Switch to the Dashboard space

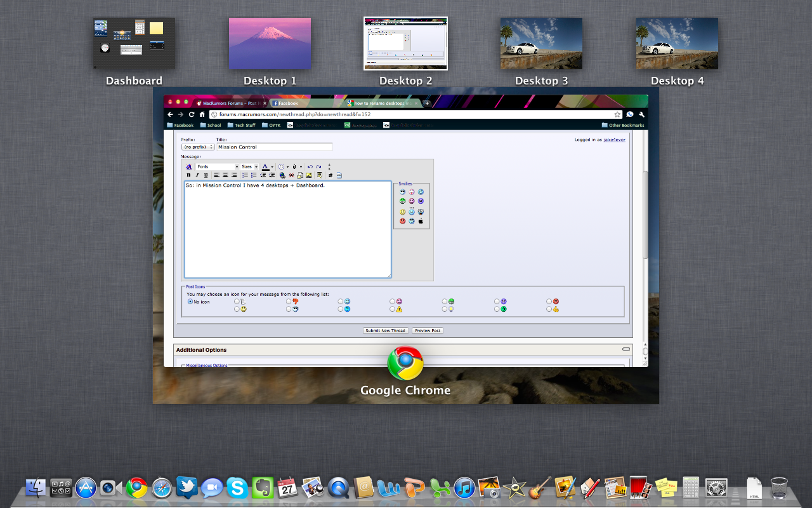pos(134,43)
